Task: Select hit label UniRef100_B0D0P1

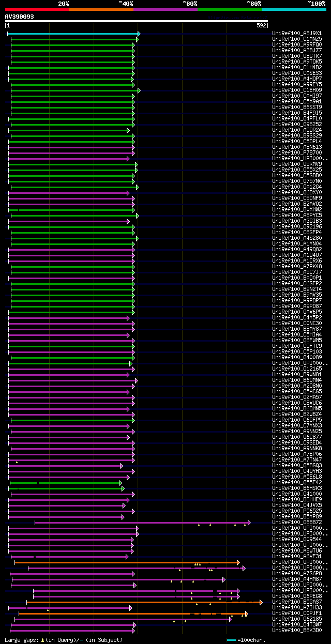Action: (x=297, y=278)
